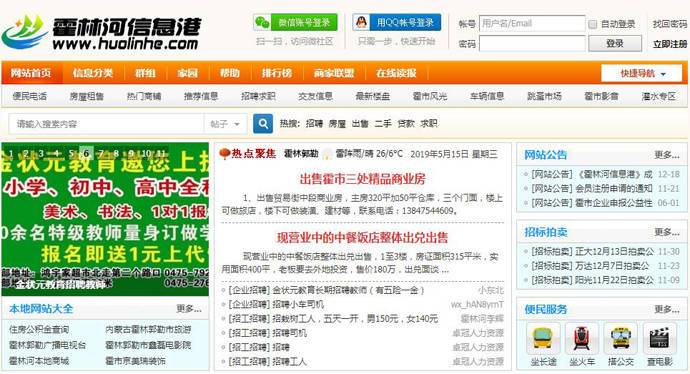Open 更多 in 招标拍卖 panel
690x374 pixels.
[667, 232]
